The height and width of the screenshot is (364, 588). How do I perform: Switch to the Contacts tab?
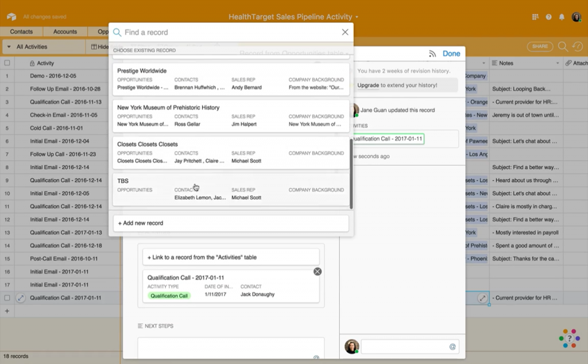pyautogui.click(x=21, y=32)
